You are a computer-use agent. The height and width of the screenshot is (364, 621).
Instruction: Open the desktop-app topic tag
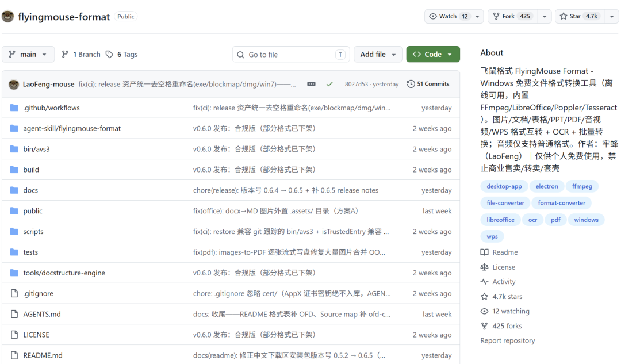(504, 186)
